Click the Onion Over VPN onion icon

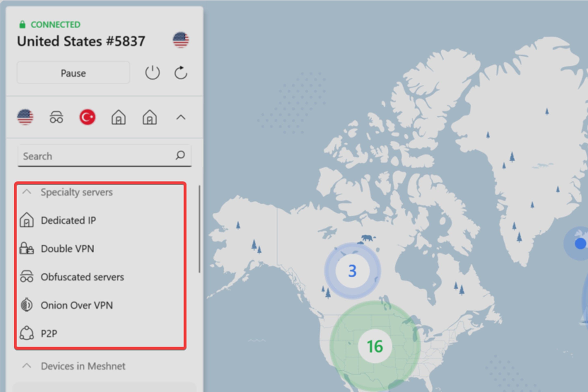pos(26,305)
